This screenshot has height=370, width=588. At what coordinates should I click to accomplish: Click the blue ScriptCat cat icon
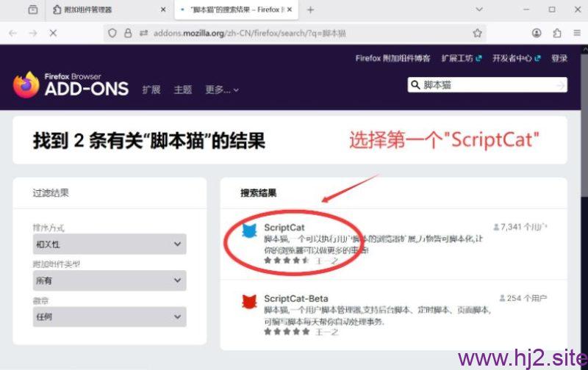pos(249,231)
